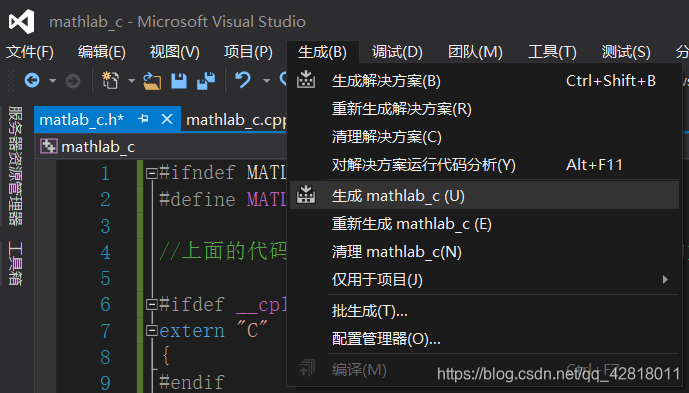
Task: Collapse the #ifndef region on line 1
Action: [x=151, y=173]
